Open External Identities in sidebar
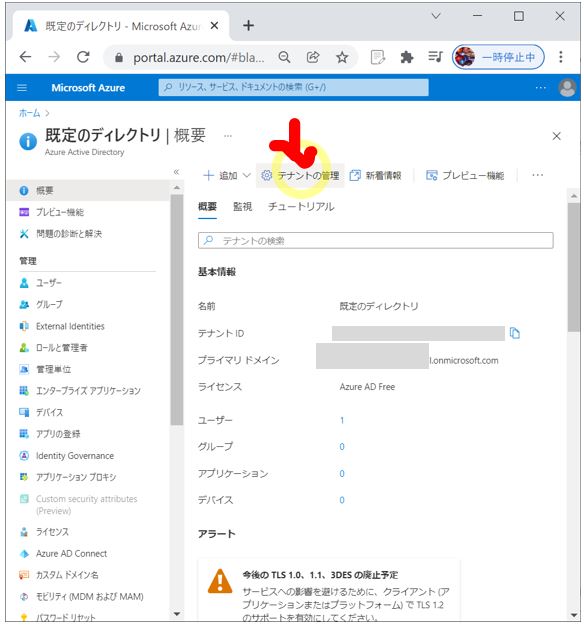The width and height of the screenshot is (584, 625). (70, 326)
